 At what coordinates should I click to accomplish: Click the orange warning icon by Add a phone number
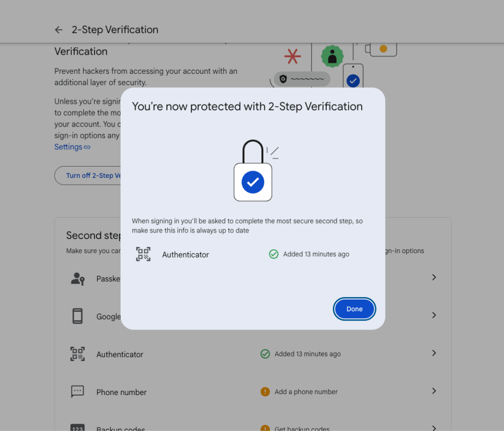[265, 392]
